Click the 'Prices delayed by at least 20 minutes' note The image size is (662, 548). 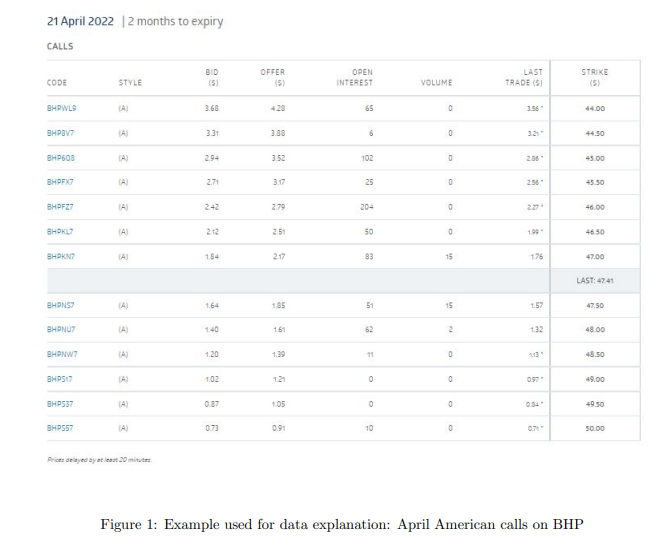99,460
